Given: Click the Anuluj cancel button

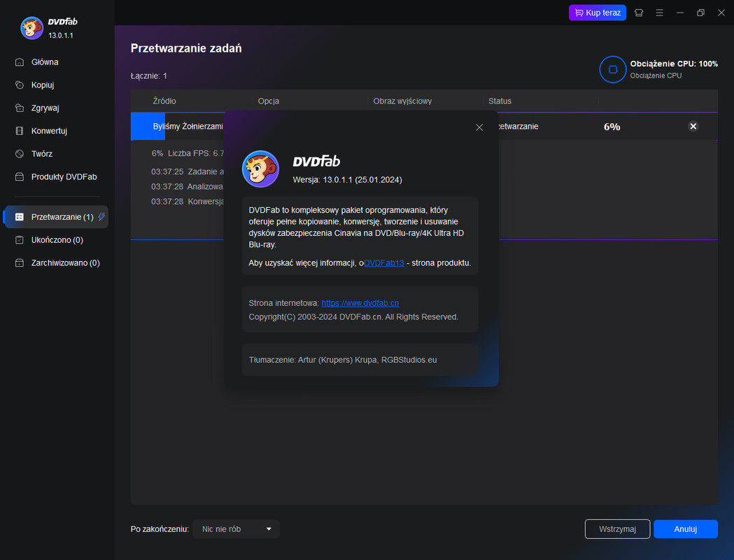Looking at the screenshot, I should (x=685, y=529).
